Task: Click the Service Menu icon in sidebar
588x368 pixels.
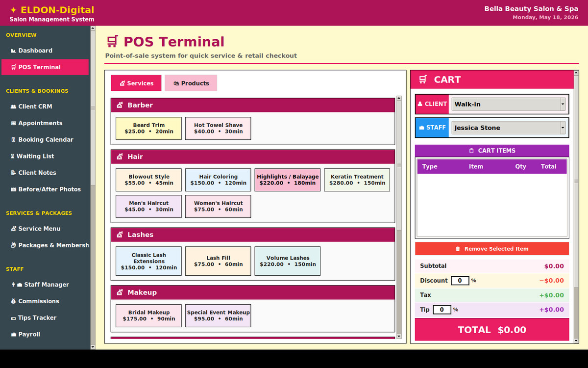Action: coord(13,229)
